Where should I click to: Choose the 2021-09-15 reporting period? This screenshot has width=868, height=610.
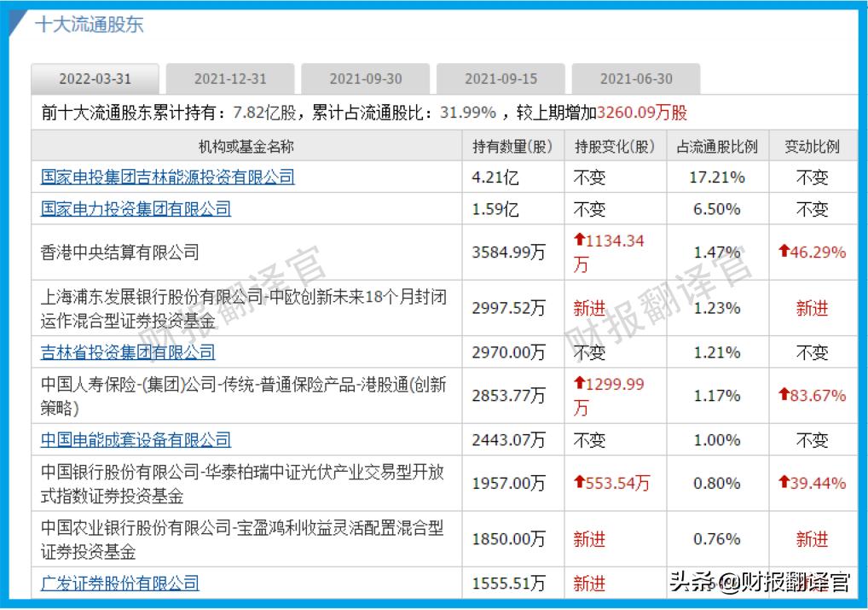pyautogui.click(x=500, y=78)
